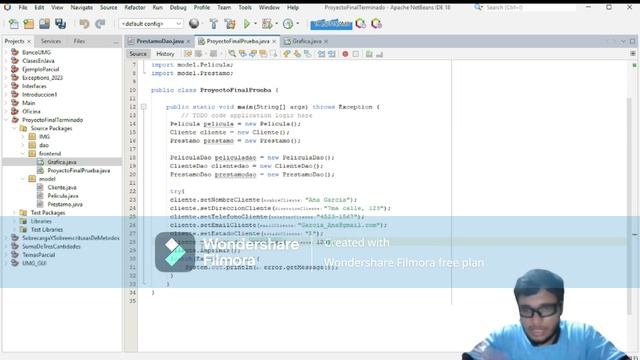Click the red Start Macro Recording icon
The height and width of the screenshot is (360, 640).
coord(345,53)
